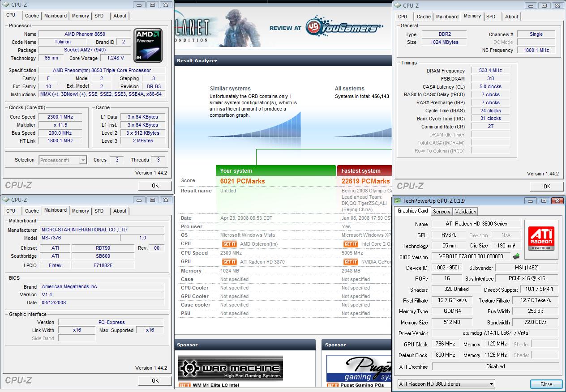Click the 6021 PCMarks score
Image resolution: width=566 pixels, height=392 pixels.
(x=242, y=181)
